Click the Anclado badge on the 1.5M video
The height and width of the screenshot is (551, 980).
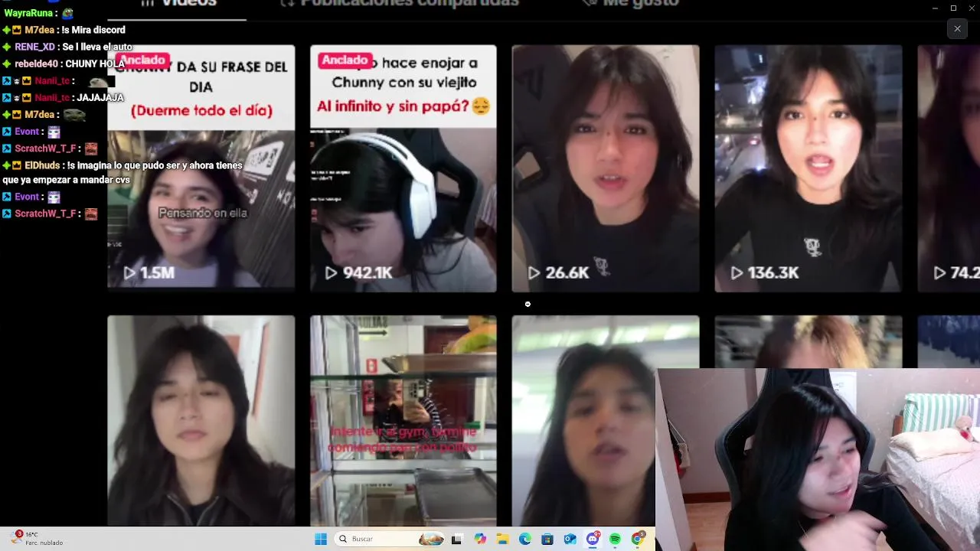click(142, 60)
